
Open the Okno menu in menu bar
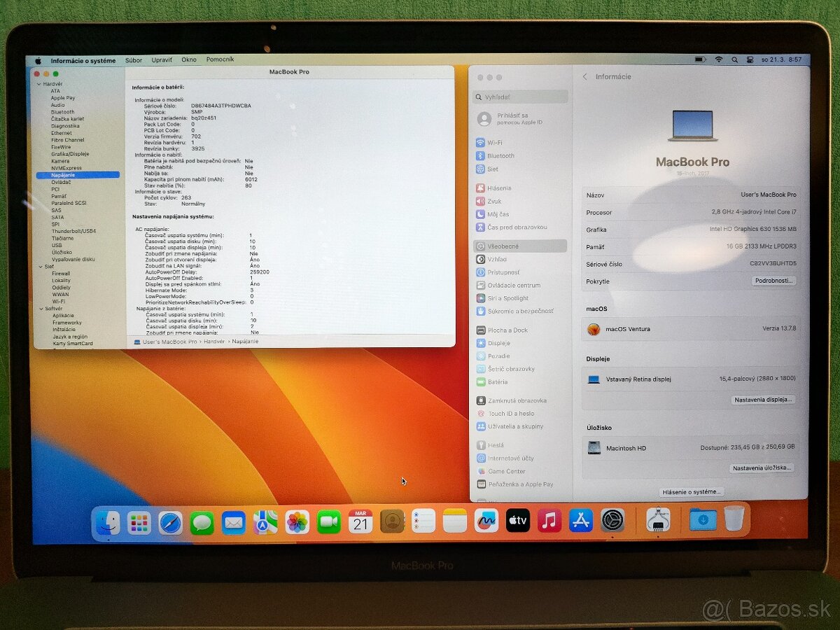(x=188, y=59)
